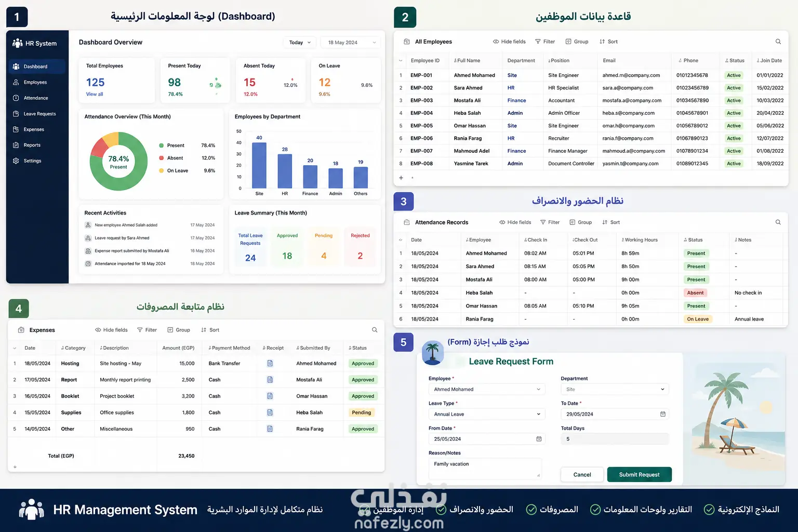Click Active status badge for EMP-003
Screen dimensions: 798x532
[x=734, y=100]
